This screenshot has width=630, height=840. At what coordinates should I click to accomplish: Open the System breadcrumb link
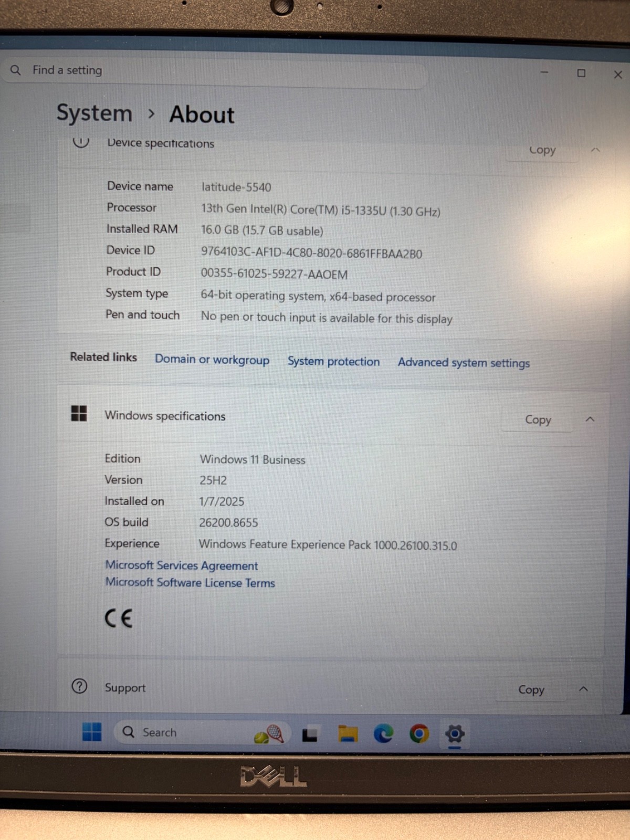click(x=94, y=113)
